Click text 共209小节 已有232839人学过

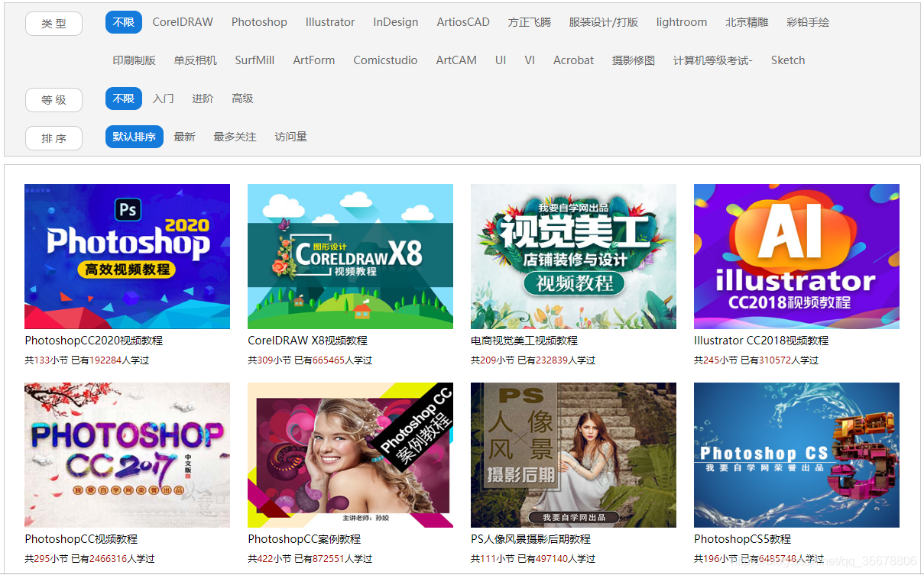click(533, 360)
